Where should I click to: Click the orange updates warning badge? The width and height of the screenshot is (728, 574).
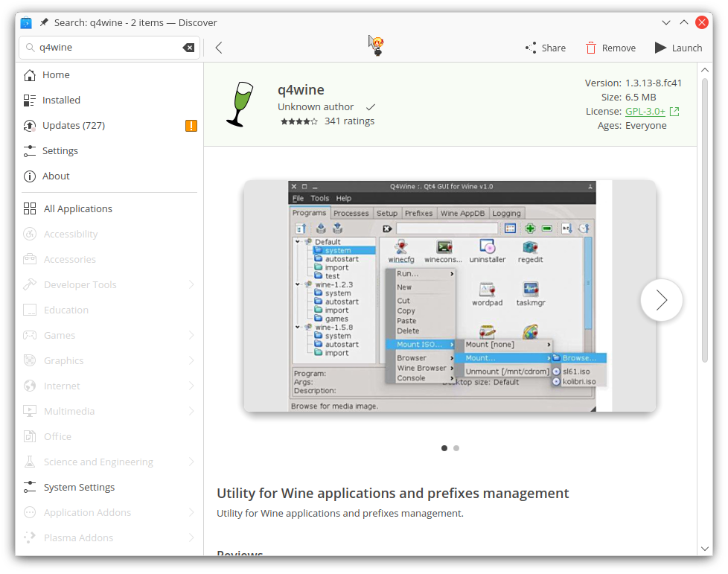pyautogui.click(x=191, y=125)
